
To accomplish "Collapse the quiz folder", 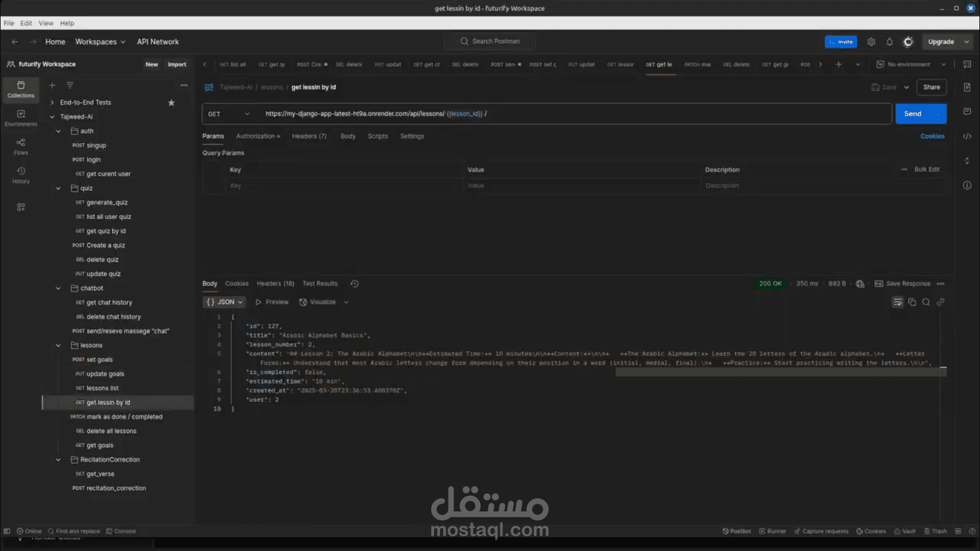I will pos(58,188).
